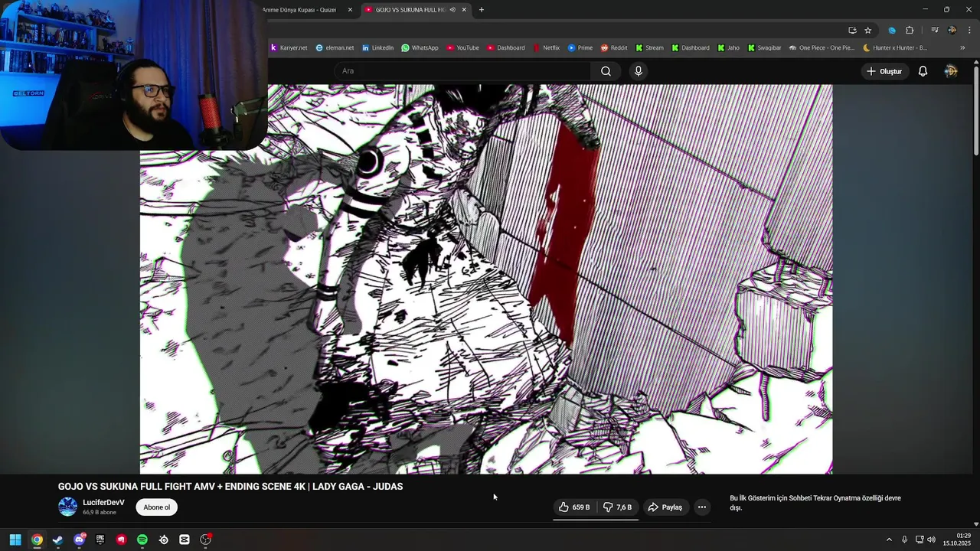The image size is (980, 551).
Task: Open Chrome from the taskbar
Action: [x=37, y=540]
